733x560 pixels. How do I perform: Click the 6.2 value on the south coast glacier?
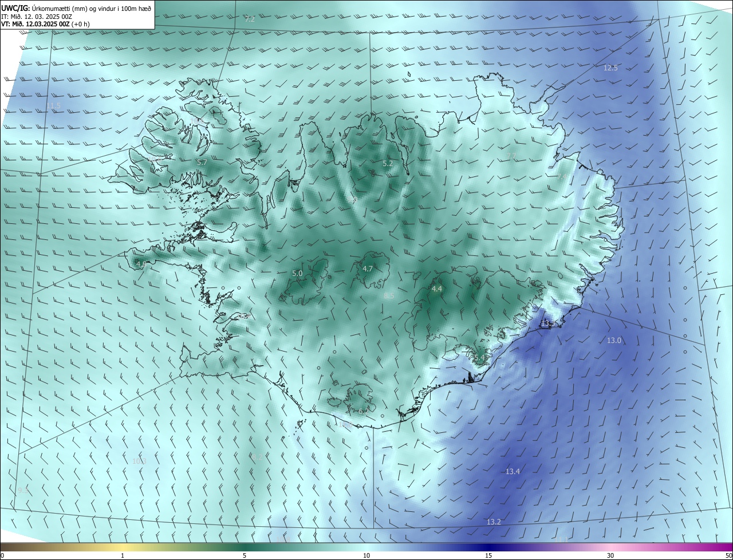(x=364, y=412)
